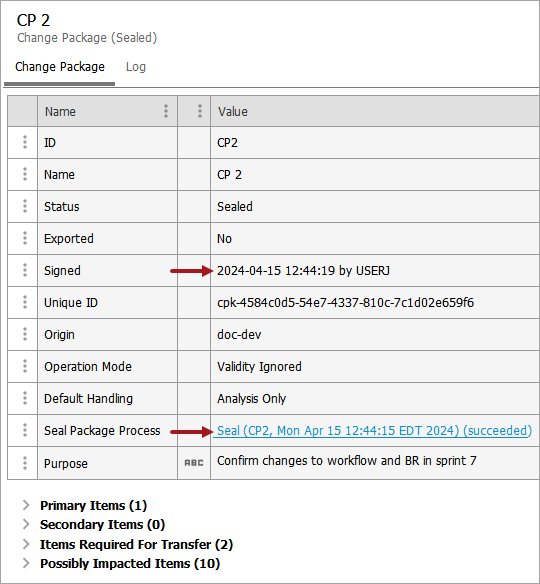Select the Change Package tab
Viewport: 540px width, 584px height.
point(60,67)
